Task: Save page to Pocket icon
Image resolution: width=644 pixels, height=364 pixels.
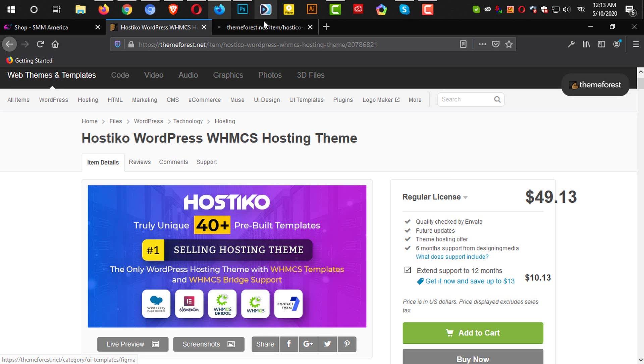Action: pyautogui.click(x=496, y=44)
